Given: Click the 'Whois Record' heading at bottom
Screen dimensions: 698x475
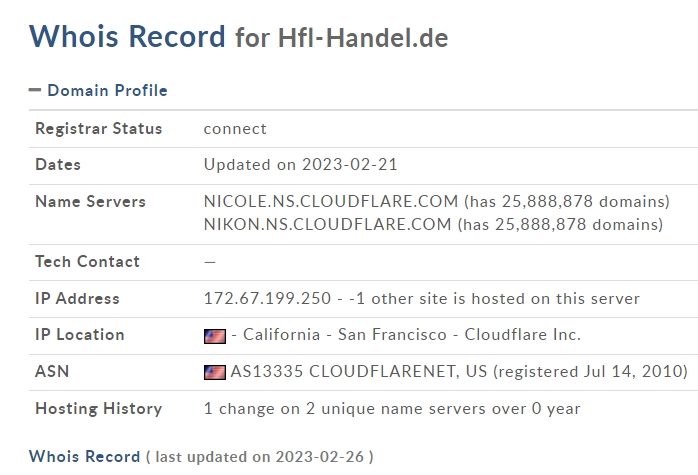Looking at the screenshot, I should pos(85,456).
